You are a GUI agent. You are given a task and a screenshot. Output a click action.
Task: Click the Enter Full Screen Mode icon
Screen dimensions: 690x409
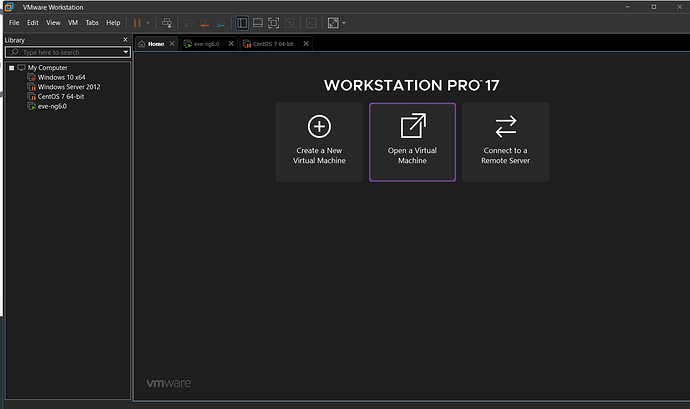point(273,23)
